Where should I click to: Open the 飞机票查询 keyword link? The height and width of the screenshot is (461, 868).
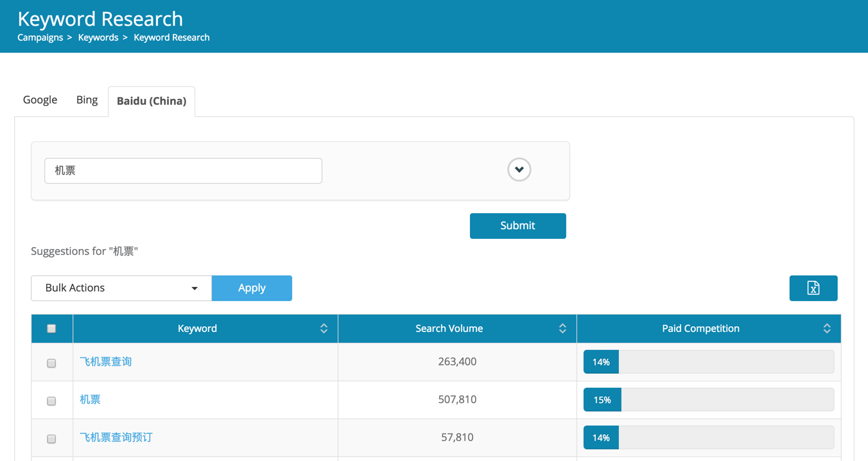[105, 361]
